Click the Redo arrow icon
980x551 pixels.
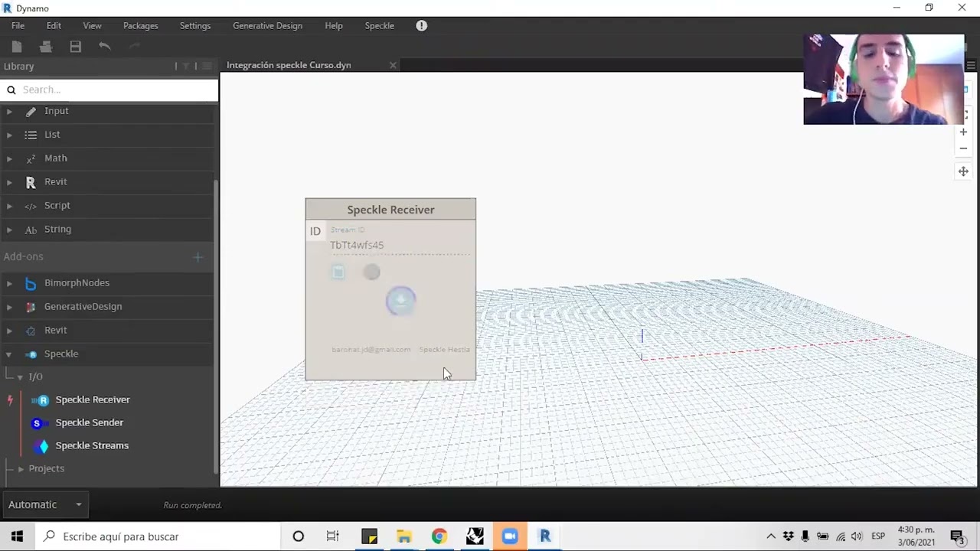click(134, 47)
